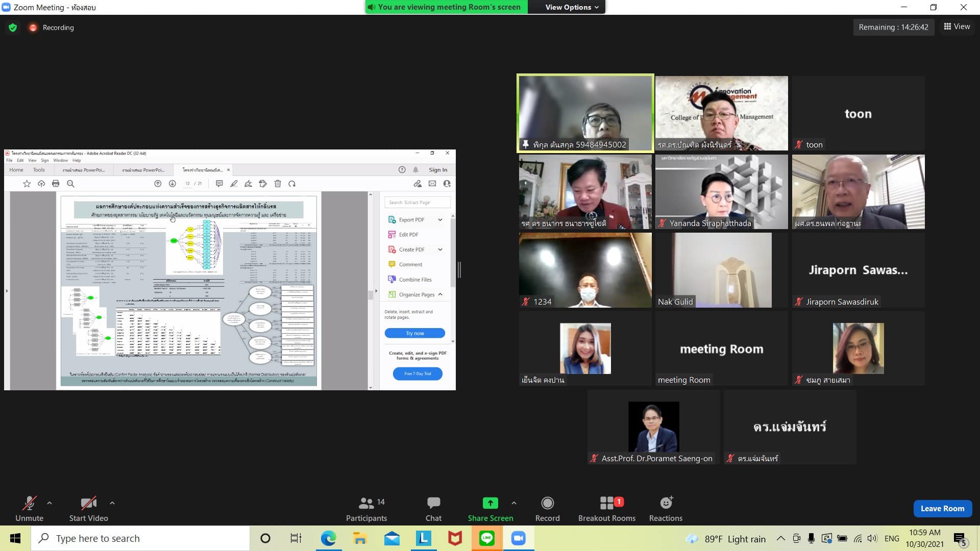Expand video options arrow beside Start Video

(x=112, y=503)
